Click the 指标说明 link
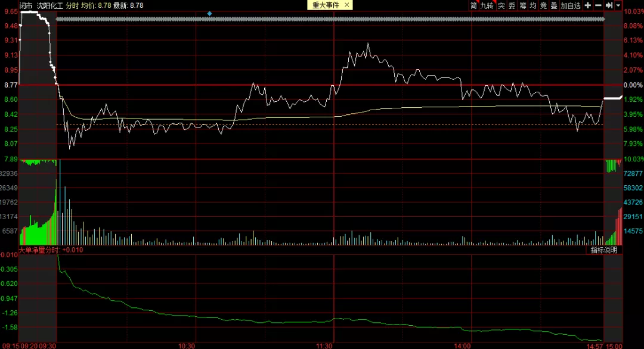 pyautogui.click(x=603, y=250)
